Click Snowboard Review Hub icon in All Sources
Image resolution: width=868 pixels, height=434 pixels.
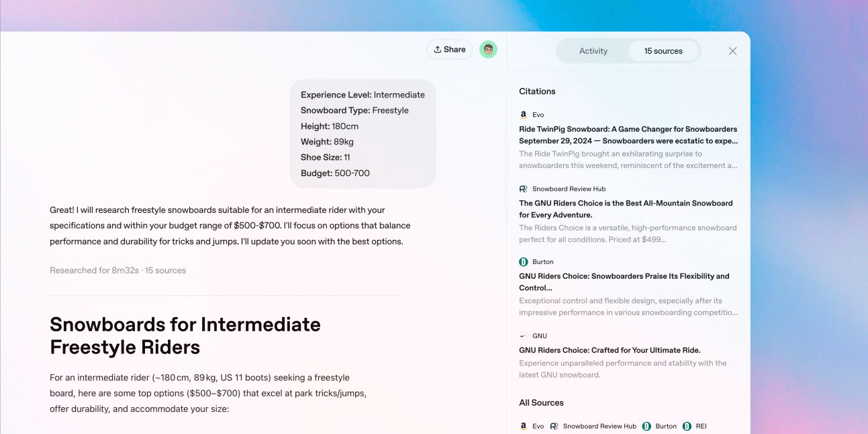pyautogui.click(x=554, y=426)
